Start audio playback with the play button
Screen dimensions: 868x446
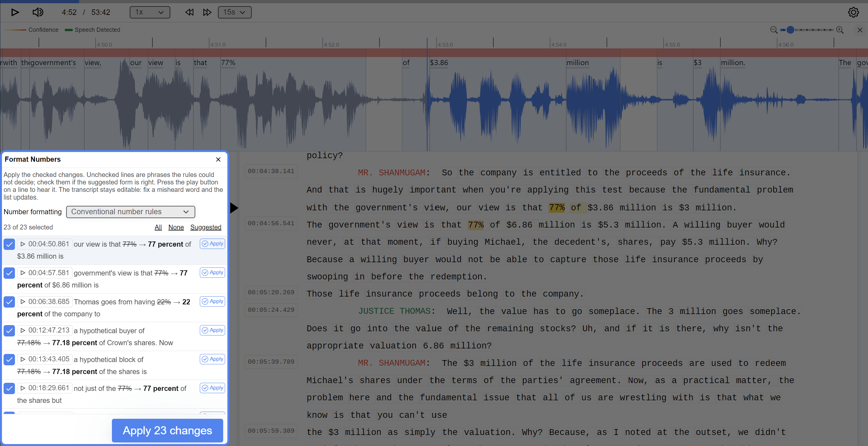pos(15,12)
